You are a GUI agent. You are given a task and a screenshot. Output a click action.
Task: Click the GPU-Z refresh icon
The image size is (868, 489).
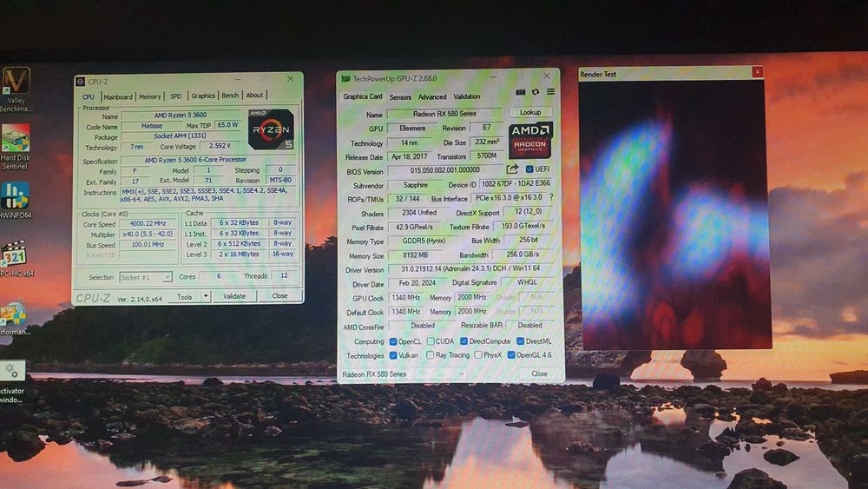pyautogui.click(x=536, y=92)
